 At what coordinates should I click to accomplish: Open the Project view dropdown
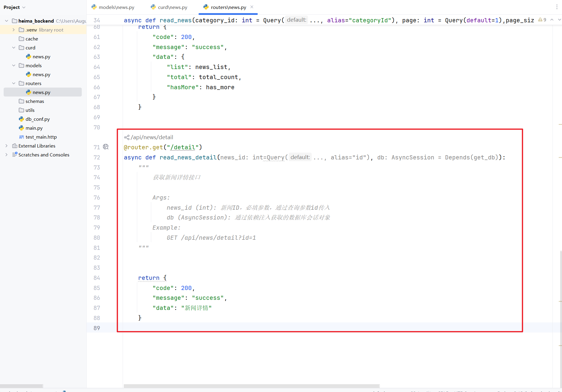coord(15,7)
